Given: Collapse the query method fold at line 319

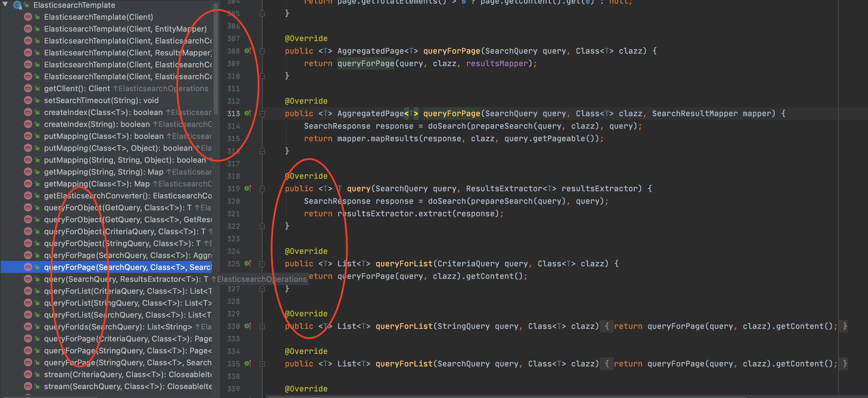Looking at the screenshot, I should (x=262, y=189).
